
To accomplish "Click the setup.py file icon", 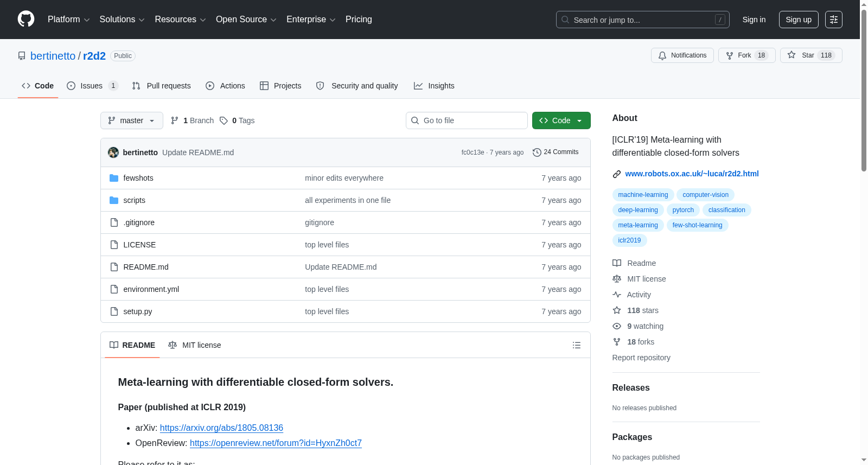I will coord(114,311).
